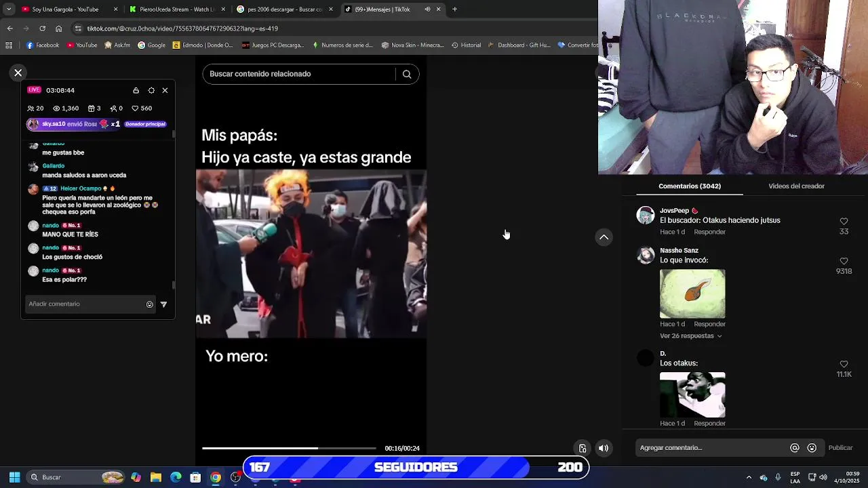This screenshot has width=868, height=488.
Task: Click the gift box icon showing 3
Action: [x=92, y=108]
